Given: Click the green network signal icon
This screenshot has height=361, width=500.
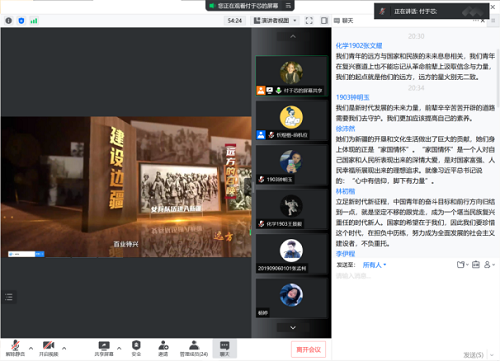Looking at the screenshot, I should coord(34,21).
